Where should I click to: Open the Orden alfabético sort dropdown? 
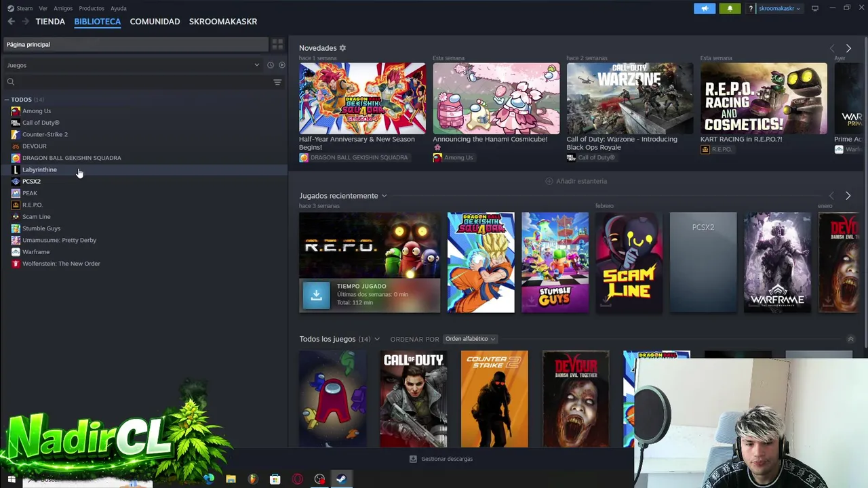click(470, 339)
